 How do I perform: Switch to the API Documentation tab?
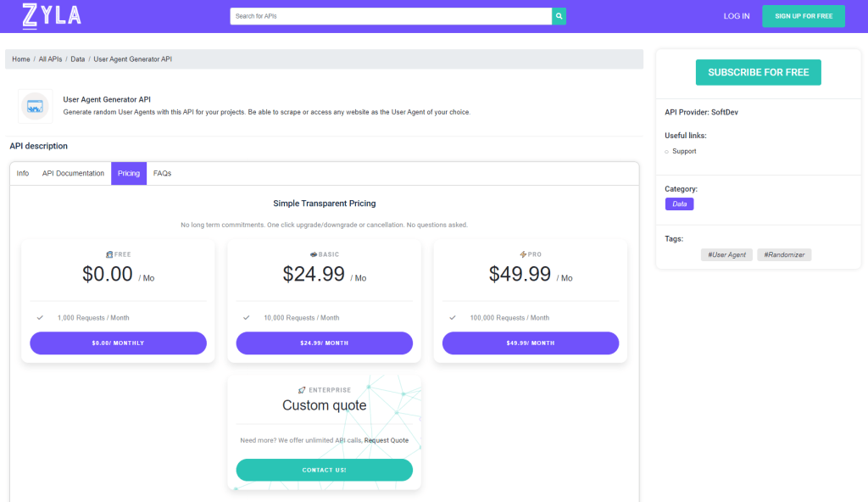[x=73, y=174]
